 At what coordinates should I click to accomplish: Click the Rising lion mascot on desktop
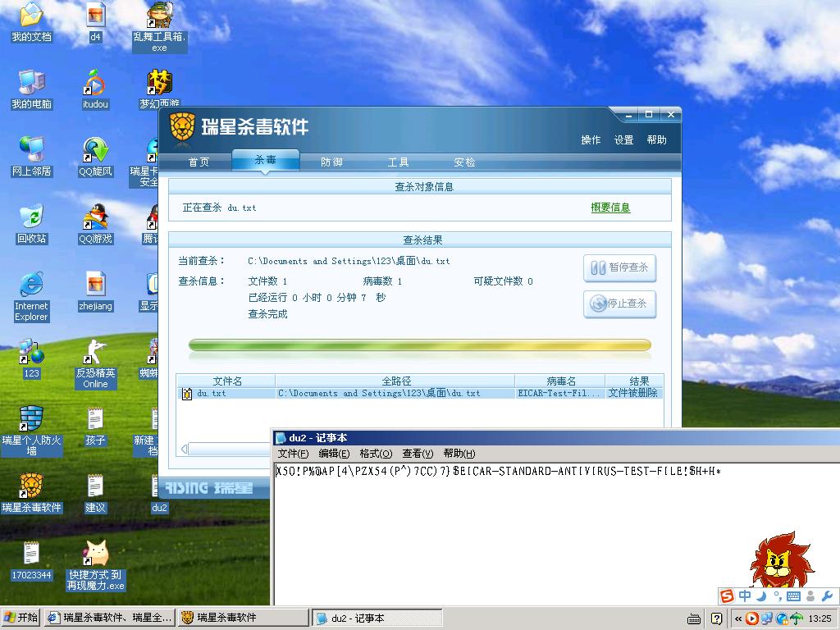(781, 559)
